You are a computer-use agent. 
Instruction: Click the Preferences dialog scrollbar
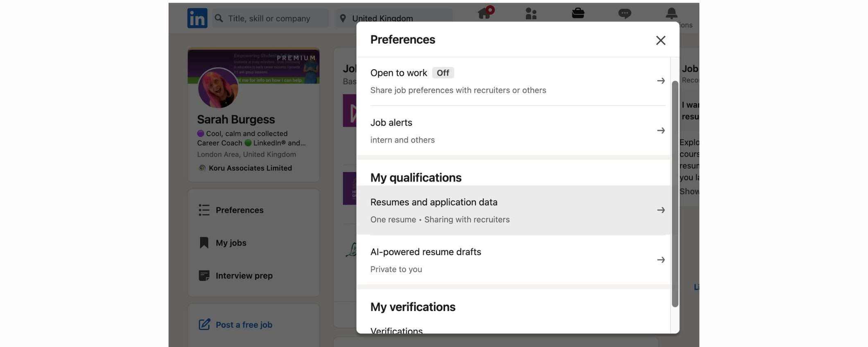(x=675, y=193)
